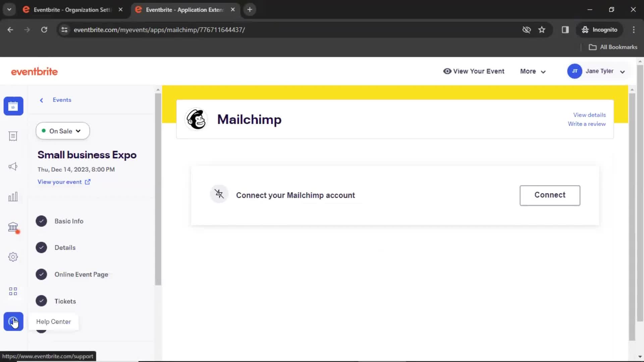Open the All Bookmarks folder
Screen dimensions: 644x362
[x=613, y=47]
